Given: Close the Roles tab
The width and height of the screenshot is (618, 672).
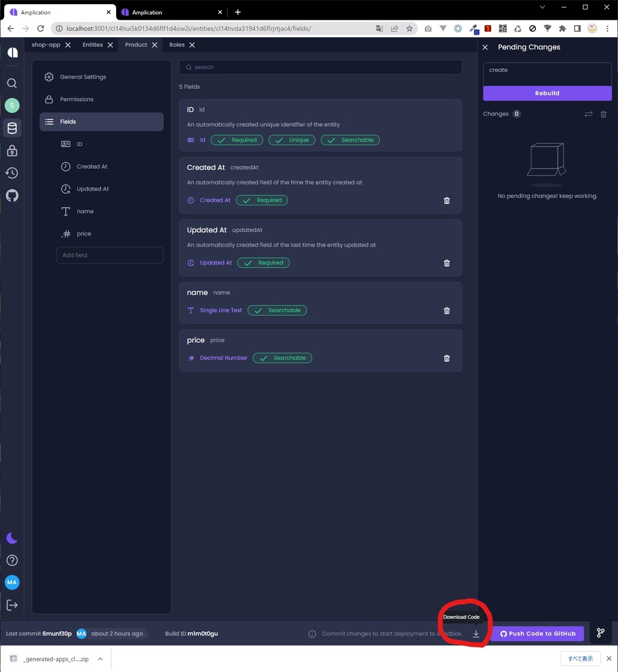Looking at the screenshot, I should coord(192,45).
